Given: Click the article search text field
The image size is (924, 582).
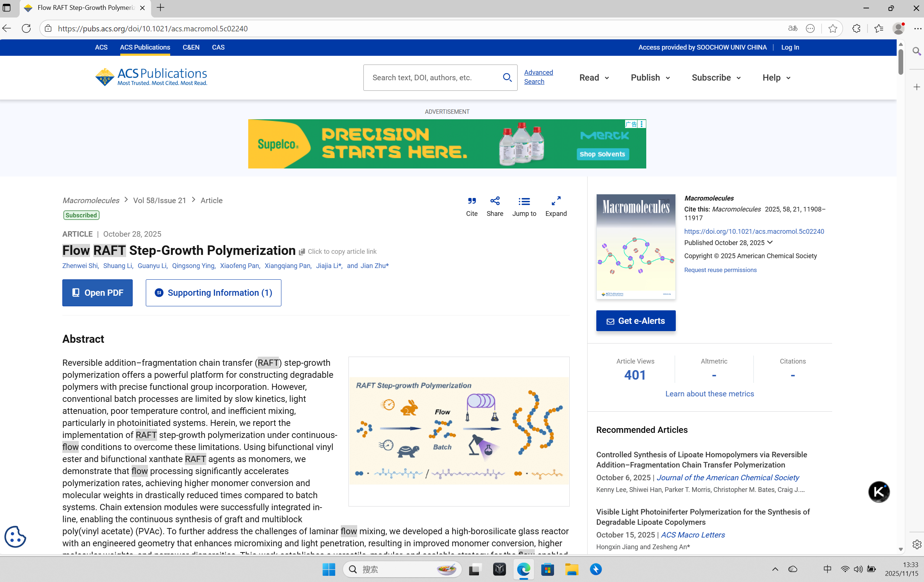Looking at the screenshot, I should tap(432, 78).
